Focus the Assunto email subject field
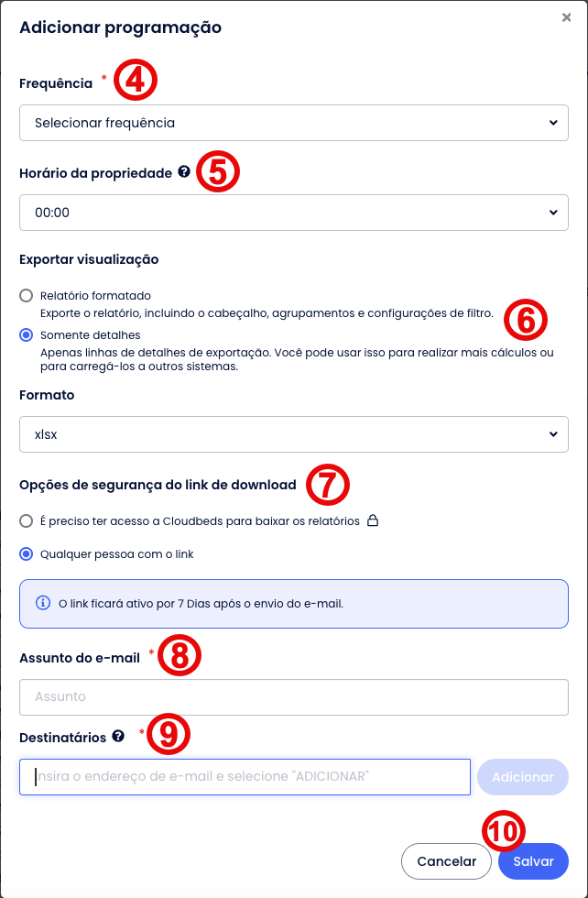 (x=293, y=696)
